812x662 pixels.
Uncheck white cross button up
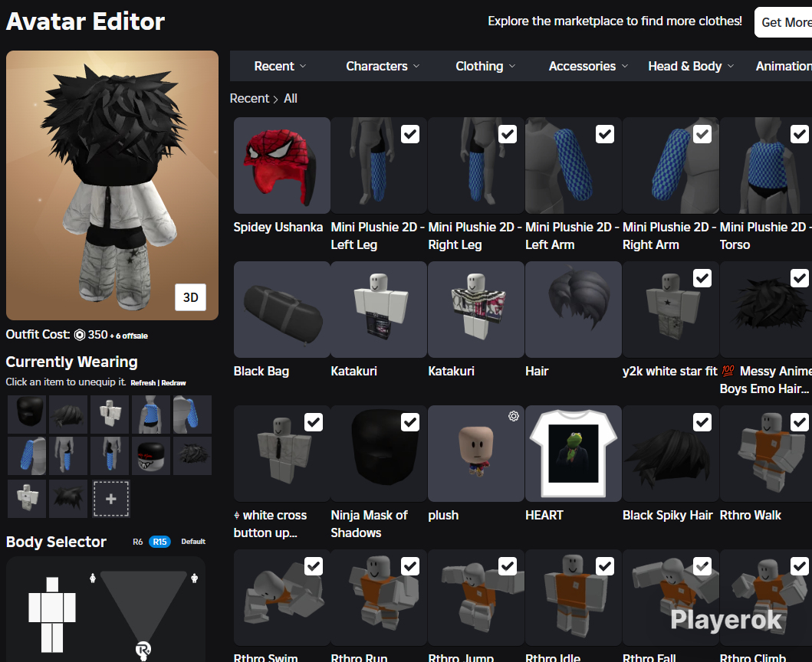pos(314,422)
